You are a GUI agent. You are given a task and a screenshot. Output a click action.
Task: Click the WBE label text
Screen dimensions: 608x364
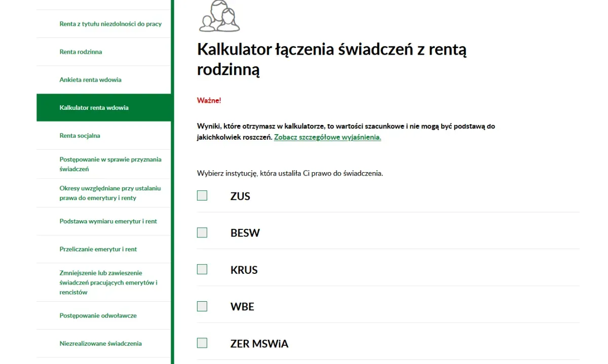(x=242, y=307)
